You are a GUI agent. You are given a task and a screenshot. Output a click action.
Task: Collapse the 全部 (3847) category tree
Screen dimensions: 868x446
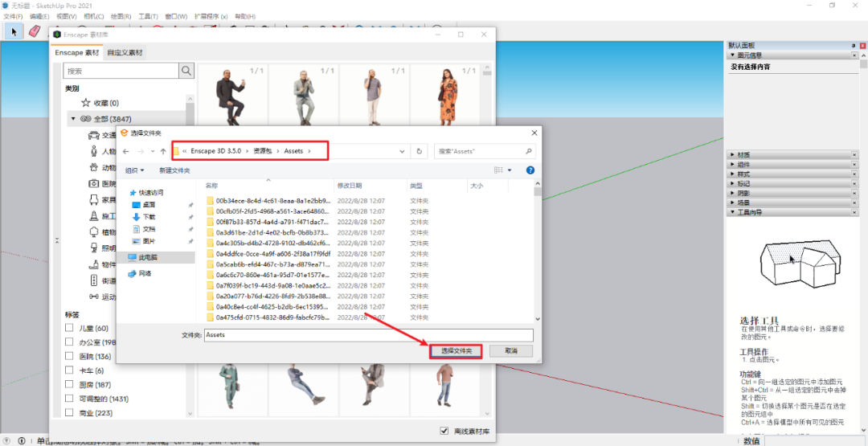pyautogui.click(x=73, y=119)
